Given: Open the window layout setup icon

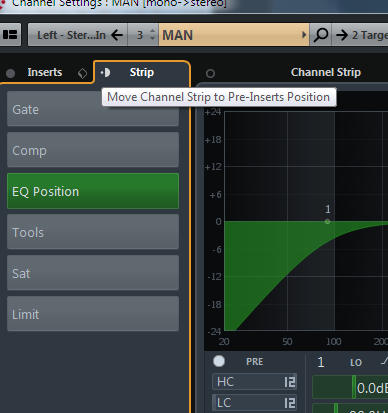Looking at the screenshot, I should [x=10, y=35].
